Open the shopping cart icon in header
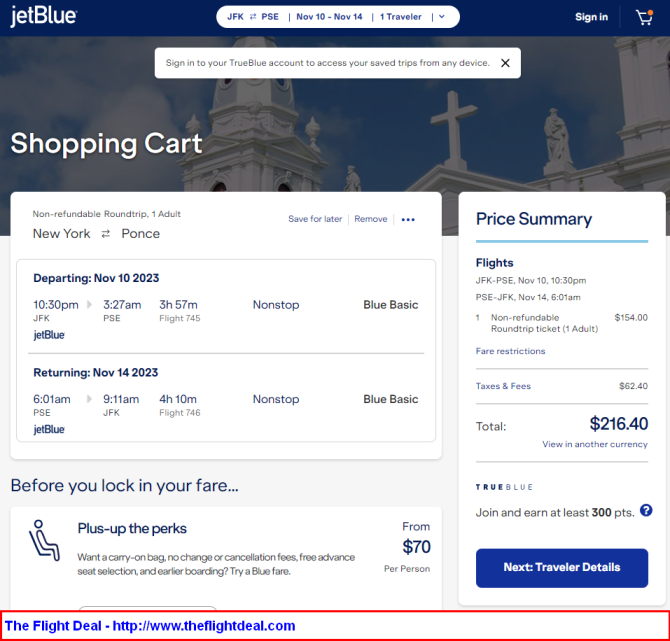Viewport: 670px width, 641px height. 644,17
